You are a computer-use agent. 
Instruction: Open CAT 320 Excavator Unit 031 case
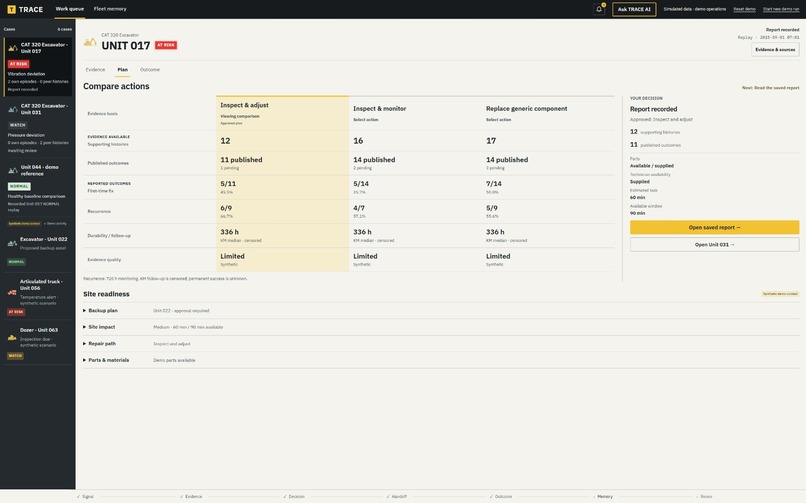[x=38, y=128]
